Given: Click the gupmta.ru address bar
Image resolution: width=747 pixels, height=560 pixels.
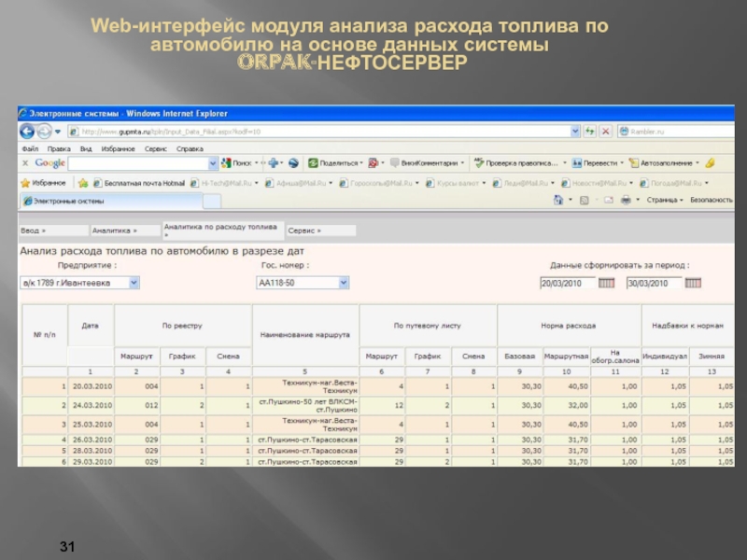Looking at the screenshot, I should click(x=318, y=132).
